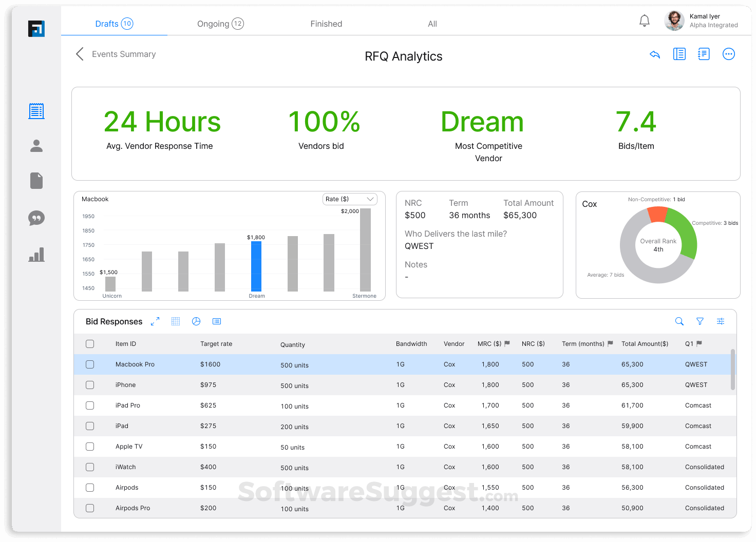This screenshot has width=756, height=542.
Task: Adjust column settings in Bid Responses
Action: point(721,321)
